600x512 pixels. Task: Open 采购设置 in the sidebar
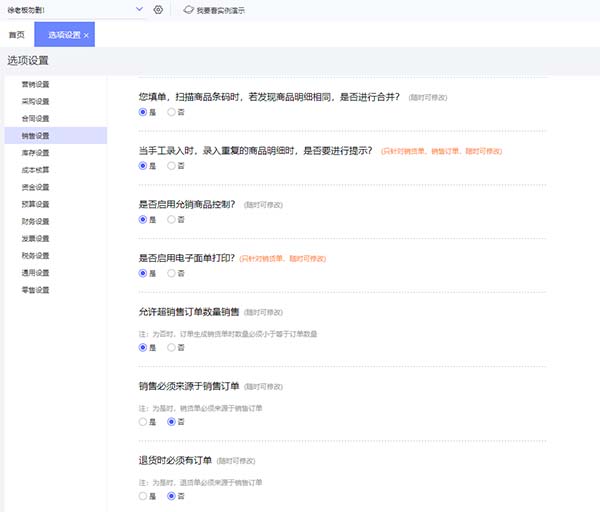click(x=36, y=101)
